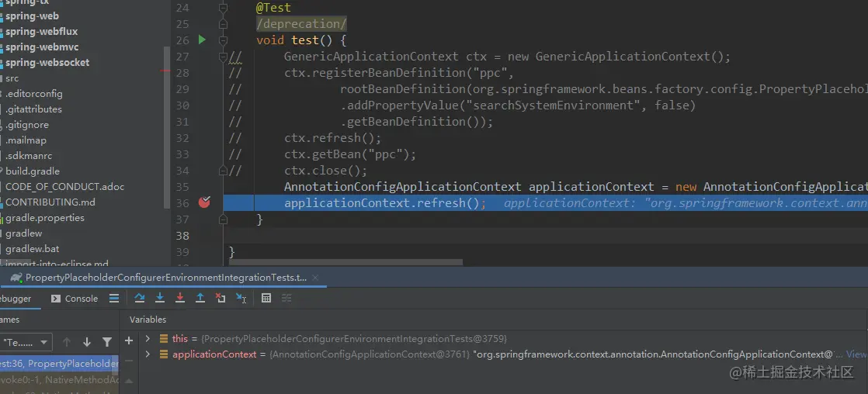The image size is (868, 394).
Task: Click the editor horizontal scrollbar
Action: (x=346, y=261)
